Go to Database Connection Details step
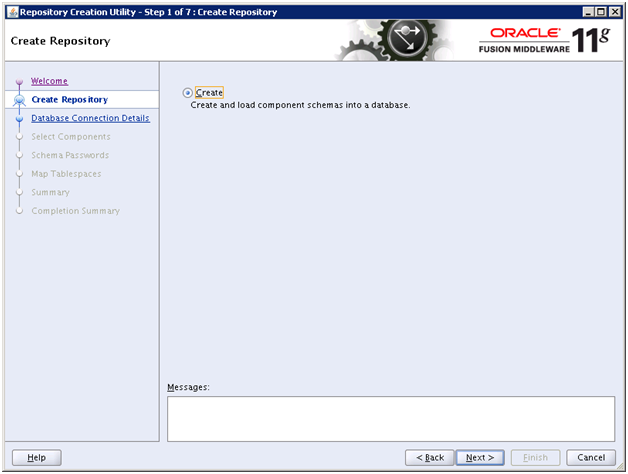The width and height of the screenshot is (628, 474). point(90,118)
